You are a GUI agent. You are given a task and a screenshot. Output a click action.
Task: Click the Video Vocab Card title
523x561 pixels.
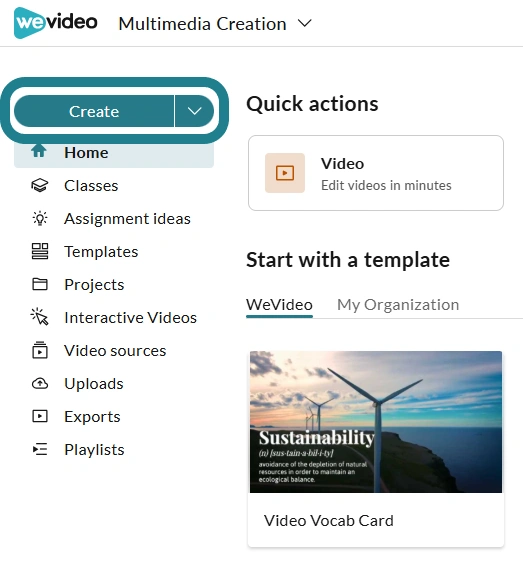(x=328, y=521)
